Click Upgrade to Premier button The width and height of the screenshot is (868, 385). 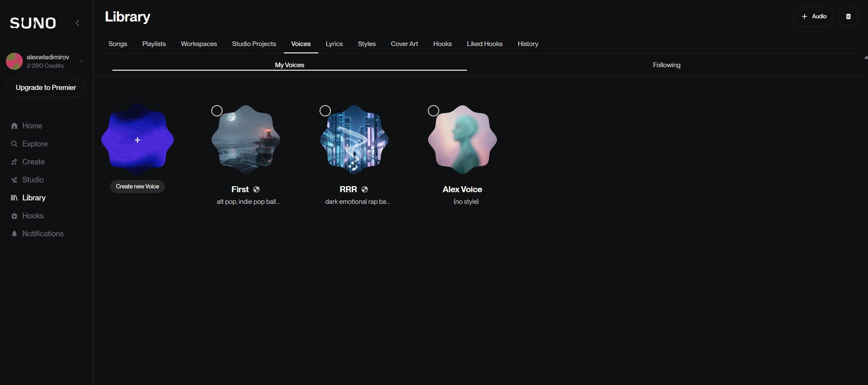pyautogui.click(x=46, y=88)
